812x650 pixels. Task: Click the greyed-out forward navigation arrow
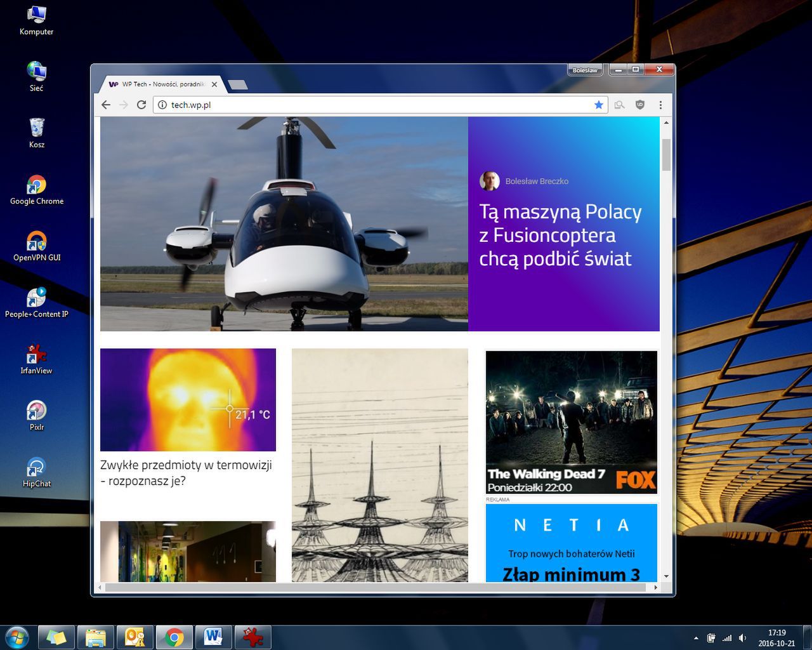coord(124,105)
